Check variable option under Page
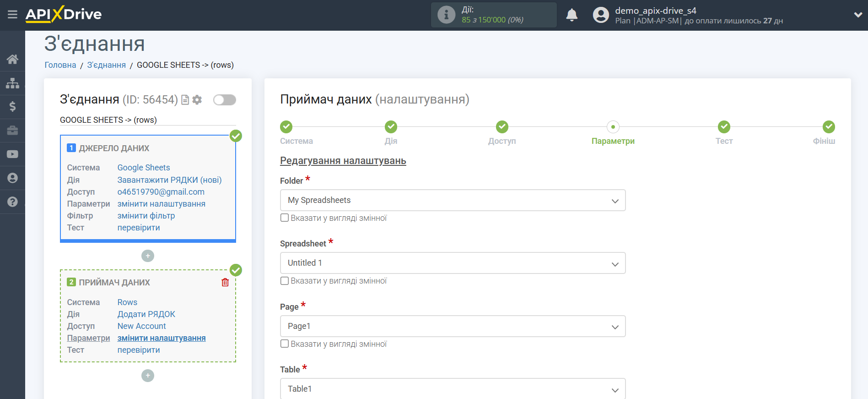 (285, 344)
